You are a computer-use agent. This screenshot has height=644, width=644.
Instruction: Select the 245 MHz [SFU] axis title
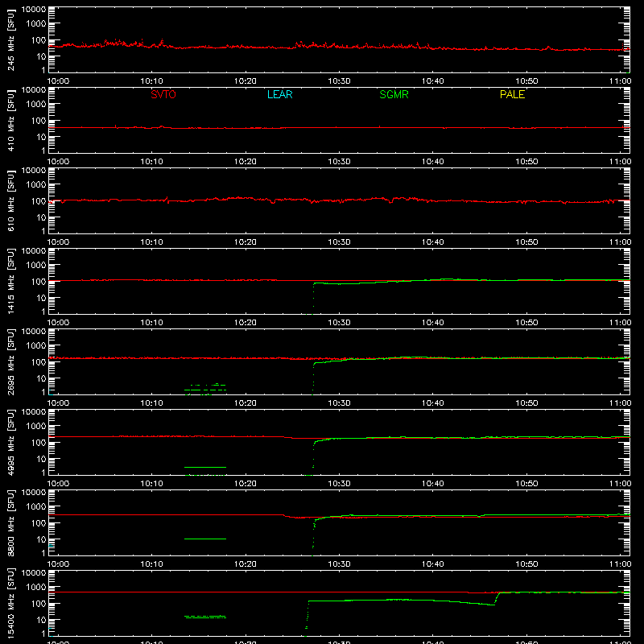[x=11, y=39]
